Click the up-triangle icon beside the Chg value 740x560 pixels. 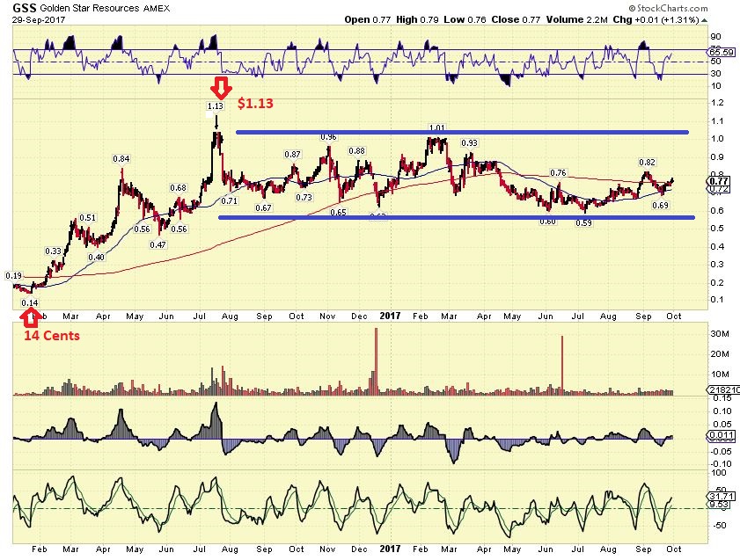(x=705, y=20)
